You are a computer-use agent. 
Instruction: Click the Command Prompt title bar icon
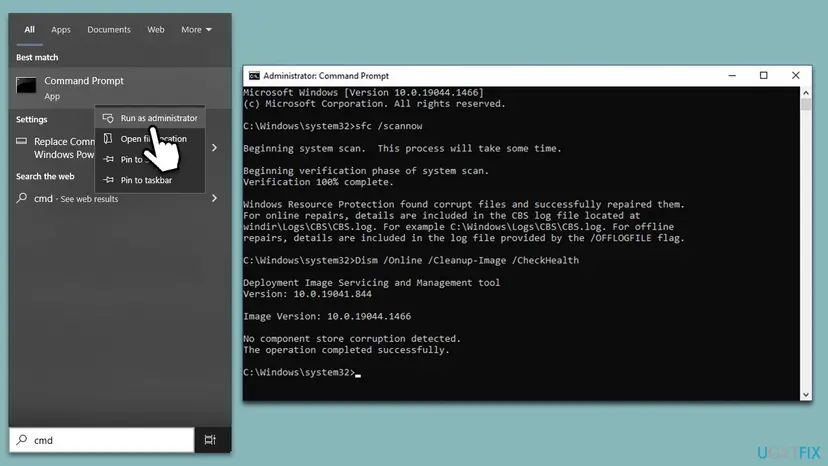tap(254, 76)
